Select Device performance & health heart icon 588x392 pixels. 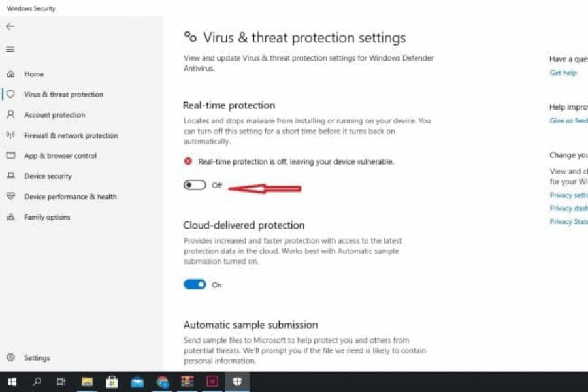(10, 197)
